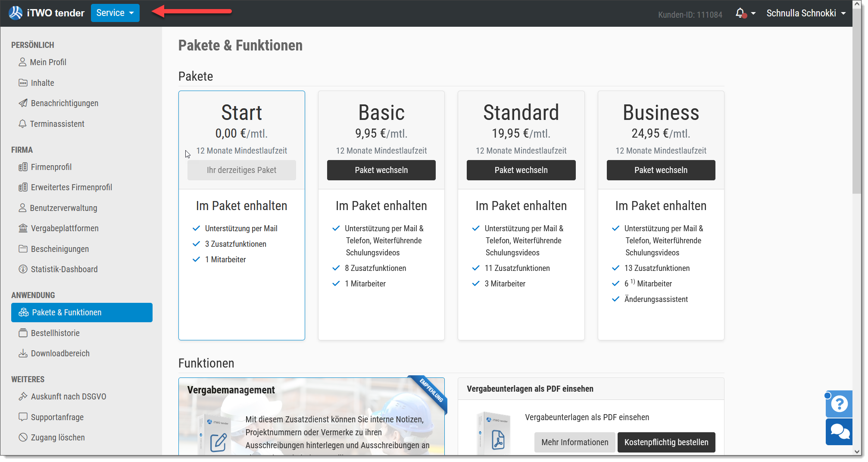Click the Bestellhistorie icon
This screenshot has width=868, height=462.
pyautogui.click(x=23, y=333)
